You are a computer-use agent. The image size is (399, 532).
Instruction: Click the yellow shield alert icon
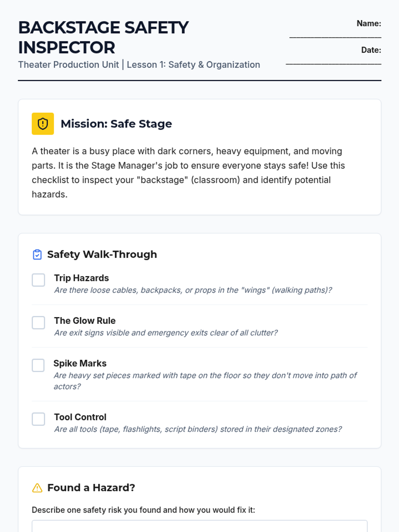(43, 124)
